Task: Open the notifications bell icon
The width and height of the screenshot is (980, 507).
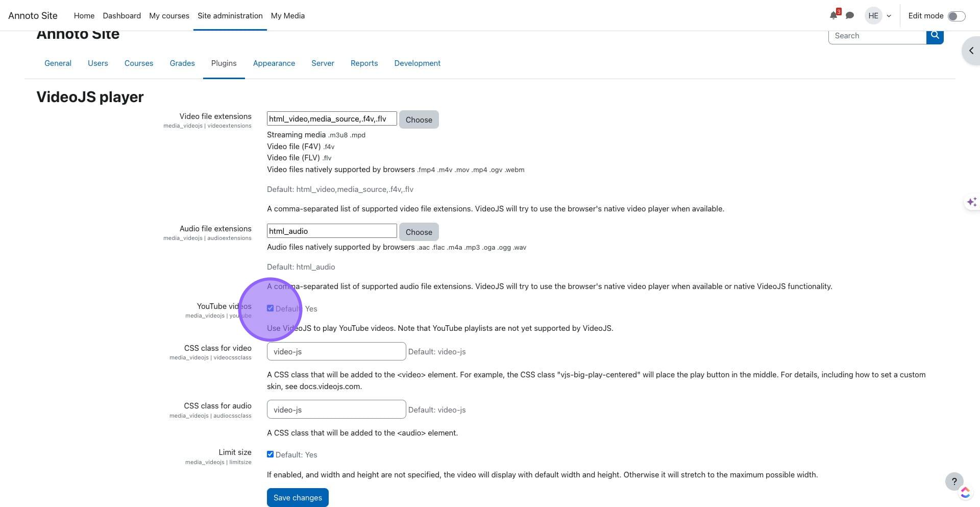Action: click(834, 15)
